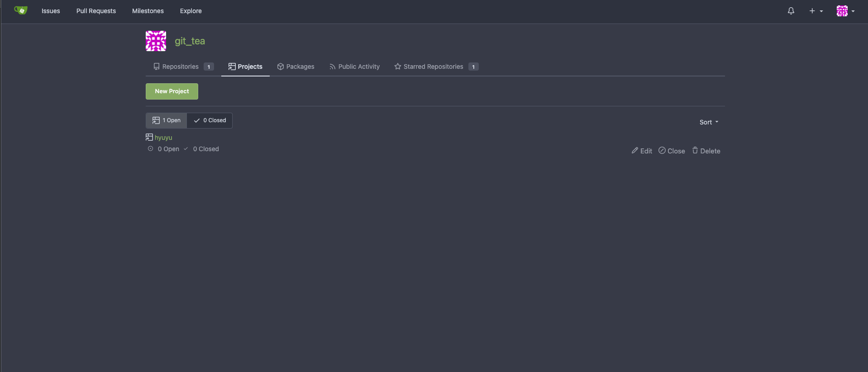
Task: Click the repository icon on Repositories tab
Action: (x=157, y=67)
